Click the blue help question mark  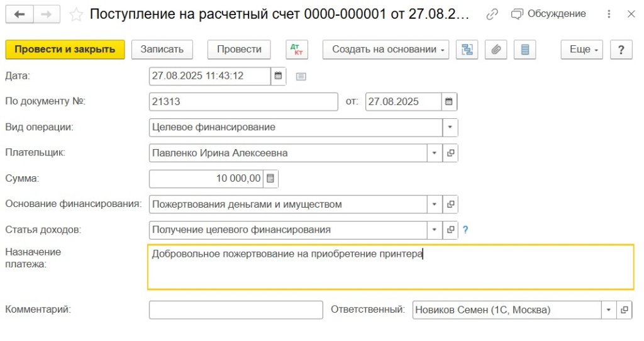[466, 230]
